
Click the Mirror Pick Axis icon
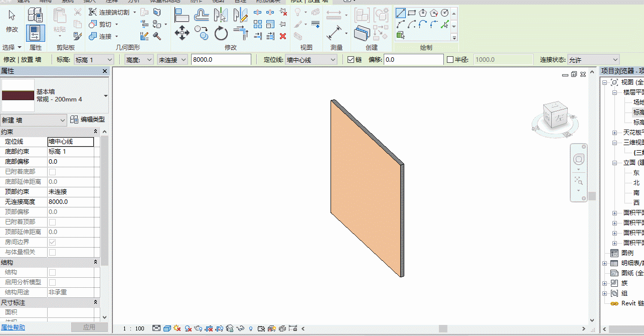[x=221, y=16]
